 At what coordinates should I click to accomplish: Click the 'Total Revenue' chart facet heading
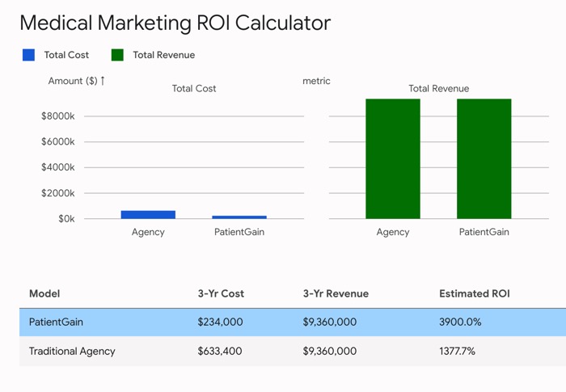click(438, 88)
